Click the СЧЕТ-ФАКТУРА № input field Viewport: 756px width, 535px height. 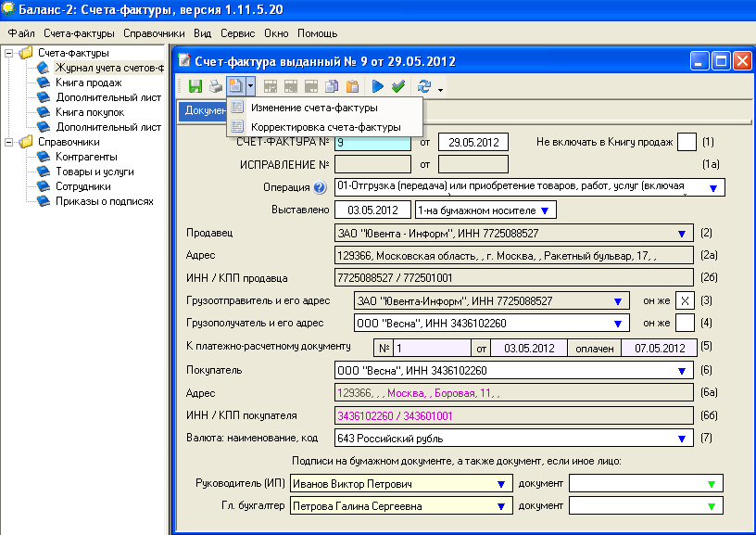click(x=372, y=142)
